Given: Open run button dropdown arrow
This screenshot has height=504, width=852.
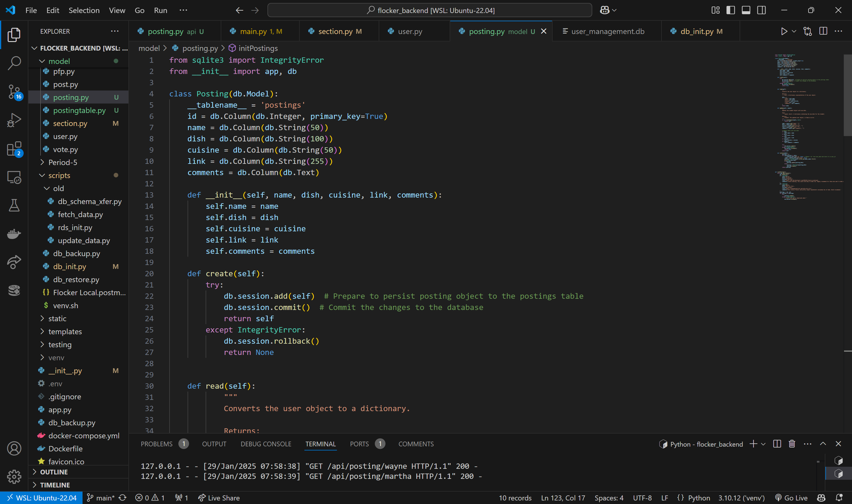Looking at the screenshot, I should coord(794,31).
